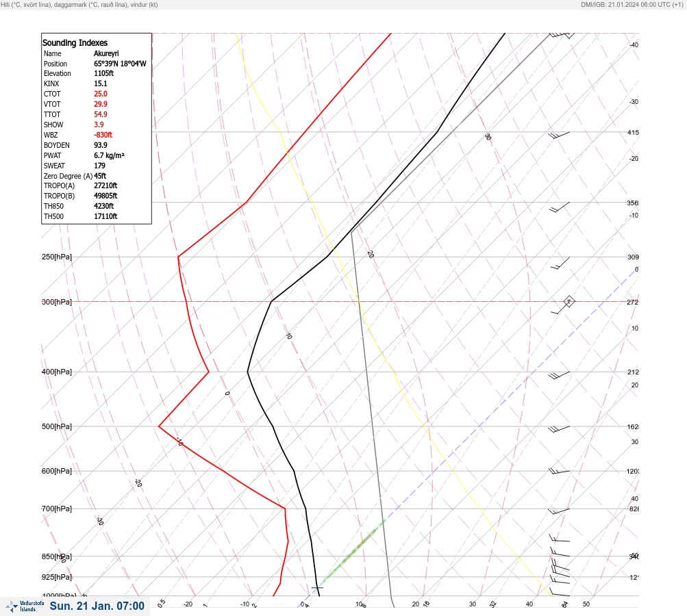Click the '925[hPa]' pressure label
Viewport: 687px width, 616px height.
pyautogui.click(x=57, y=577)
